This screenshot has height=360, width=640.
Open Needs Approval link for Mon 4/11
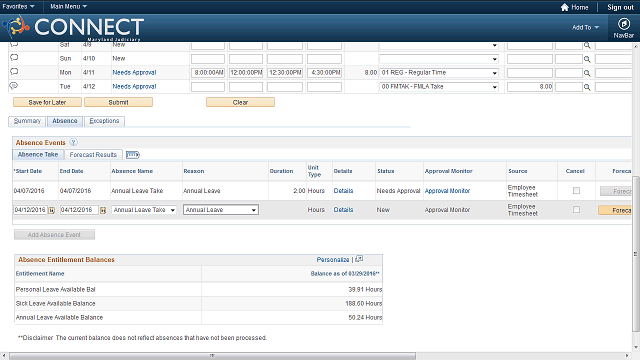[134, 73]
